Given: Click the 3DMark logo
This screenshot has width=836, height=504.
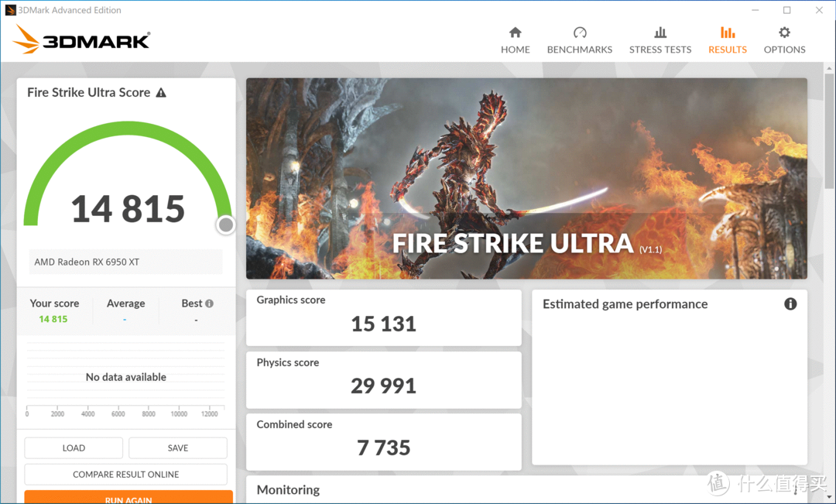Looking at the screenshot, I should (x=82, y=39).
